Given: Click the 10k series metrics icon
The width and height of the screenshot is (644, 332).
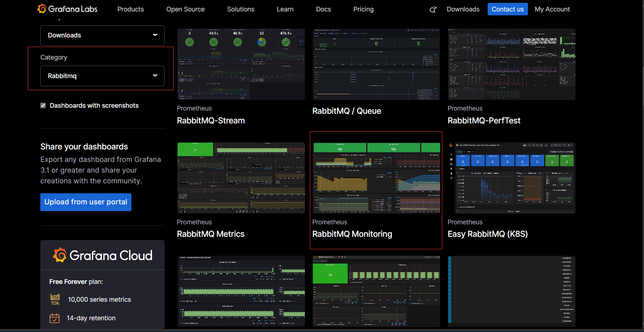Looking at the screenshot, I should coord(55,300).
